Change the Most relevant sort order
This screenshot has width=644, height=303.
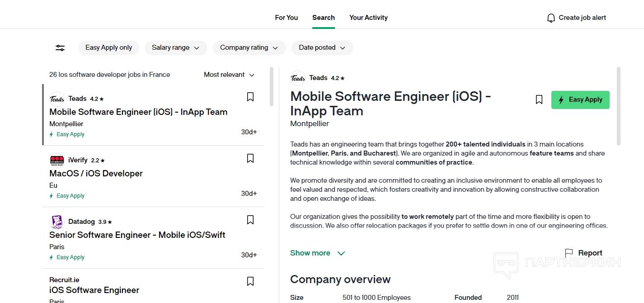229,75
